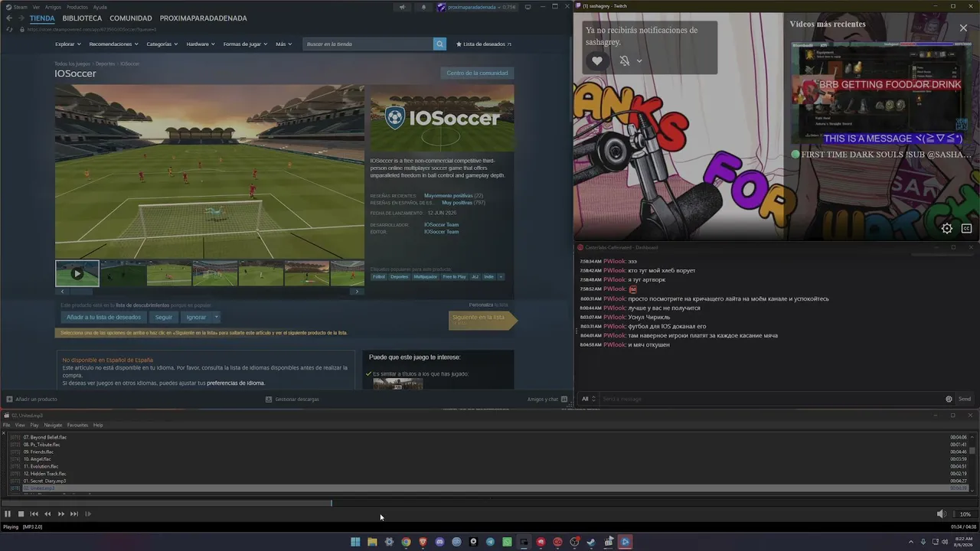Screen dimensions: 980x551
Task: Open the Favourites menu in music player
Action: point(77,425)
